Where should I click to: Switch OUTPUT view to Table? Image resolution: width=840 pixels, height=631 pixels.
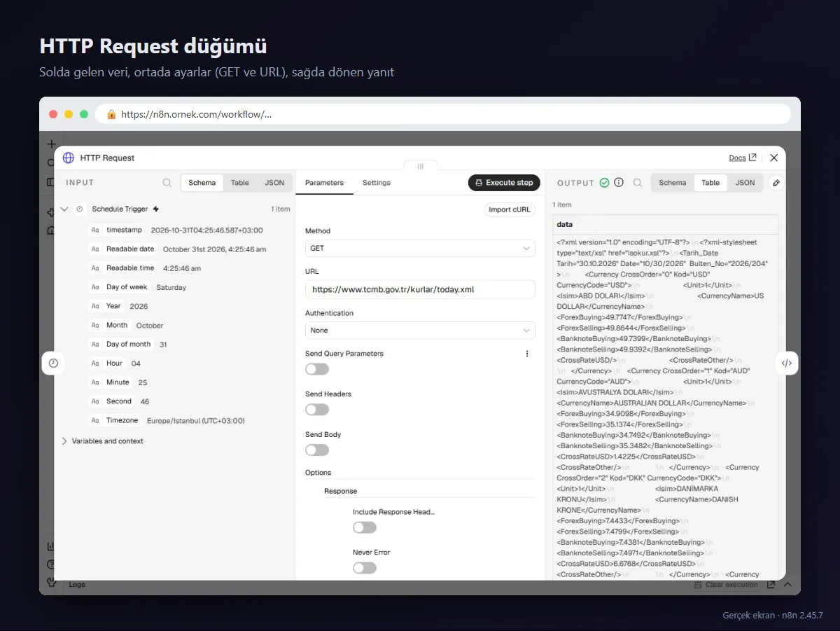click(x=710, y=183)
